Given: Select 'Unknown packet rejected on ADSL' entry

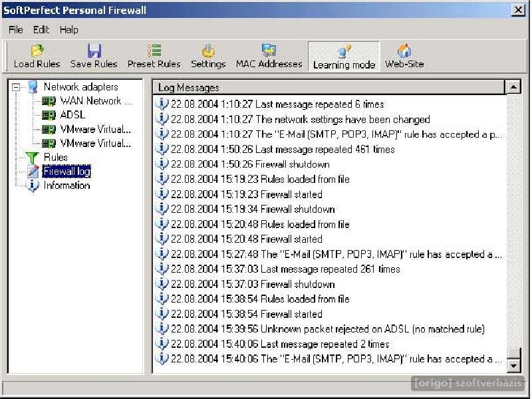Looking at the screenshot, I should pos(328,329).
